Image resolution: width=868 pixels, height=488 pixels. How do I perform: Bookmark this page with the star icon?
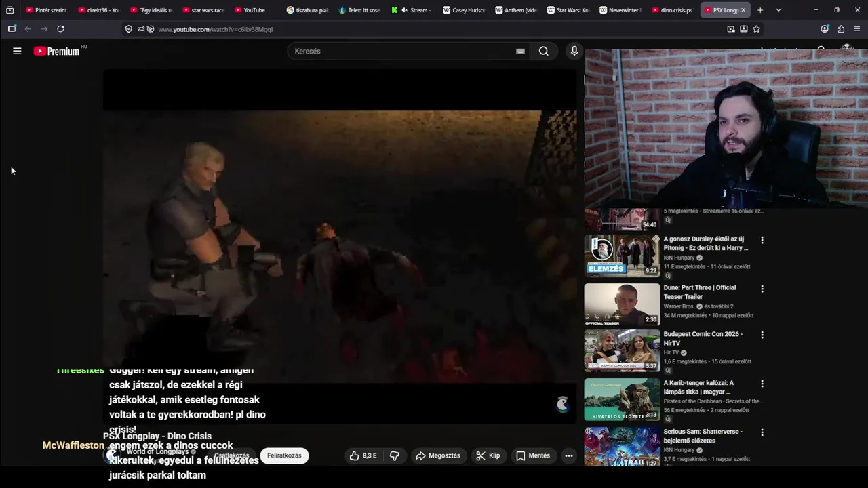[x=756, y=29]
